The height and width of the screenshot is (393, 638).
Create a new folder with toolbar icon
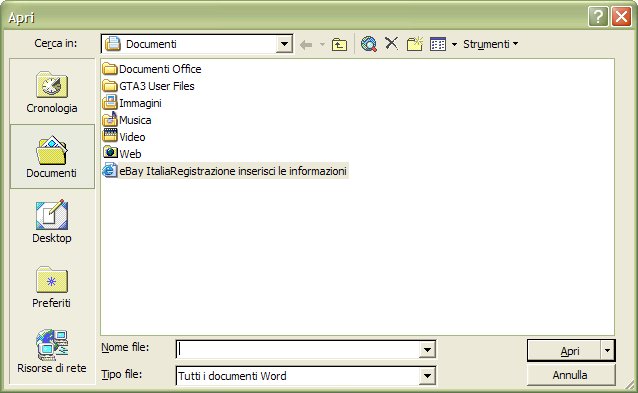click(x=415, y=44)
